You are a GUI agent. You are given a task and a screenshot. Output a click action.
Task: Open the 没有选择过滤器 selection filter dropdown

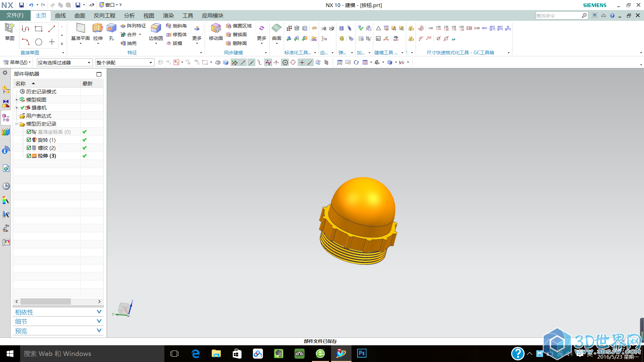click(64, 63)
